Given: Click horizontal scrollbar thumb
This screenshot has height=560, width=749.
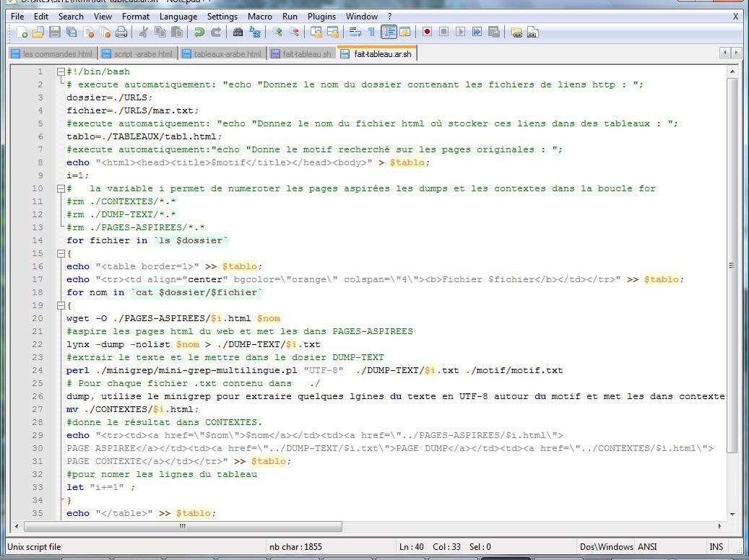Looking at the screenshot, I should [x=183, y=526].
